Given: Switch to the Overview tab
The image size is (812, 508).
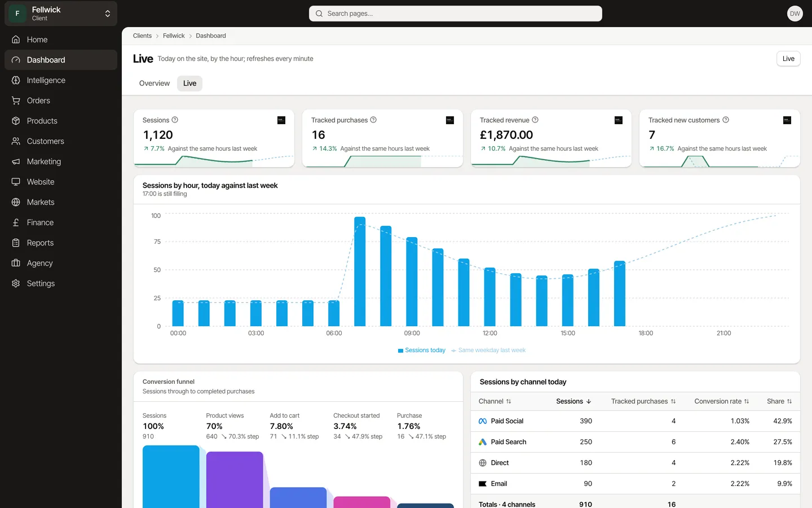Looking at the screenshot, I should click(x=155, y=84).
